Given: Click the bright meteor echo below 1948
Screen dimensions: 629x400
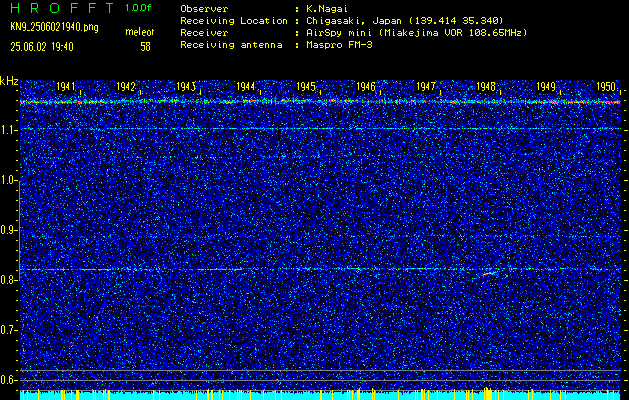Looking at the screenshot, I should 489,274.
